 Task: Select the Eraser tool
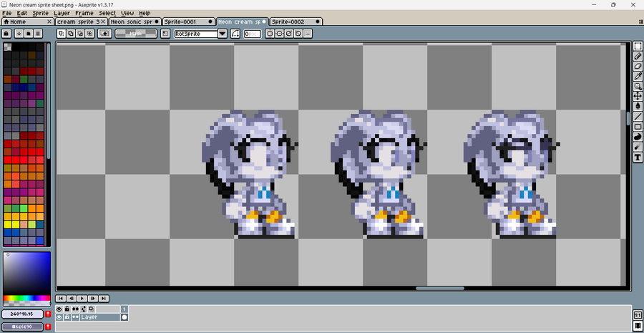point(638,66)
